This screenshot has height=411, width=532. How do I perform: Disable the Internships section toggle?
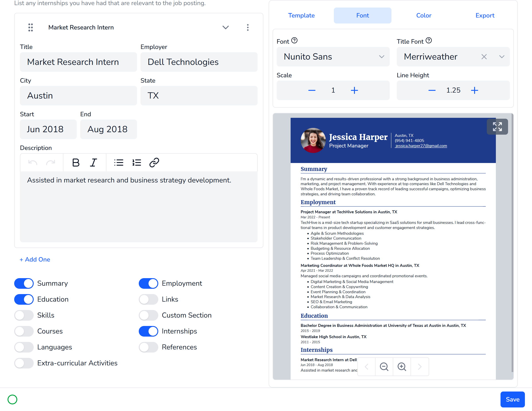pos(148,331)
